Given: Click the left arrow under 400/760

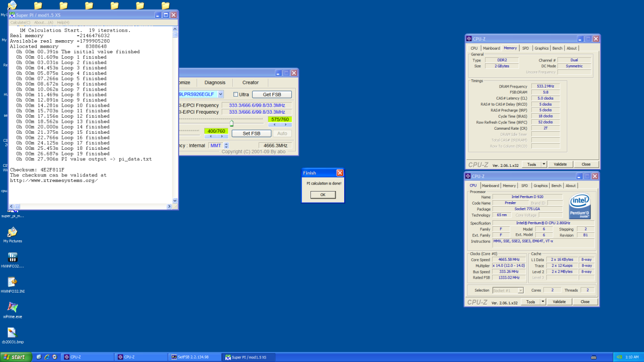Looking at the screenshot, I should (210, 136).
